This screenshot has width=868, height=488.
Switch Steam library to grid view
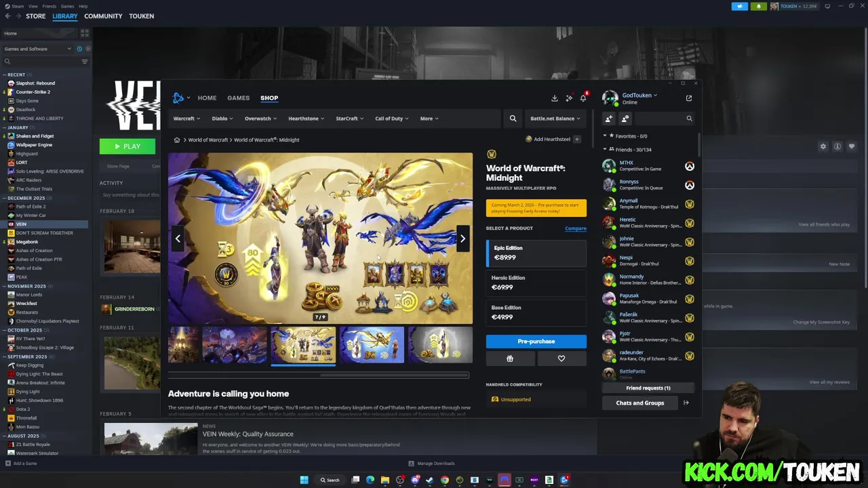tap(85, 33)
